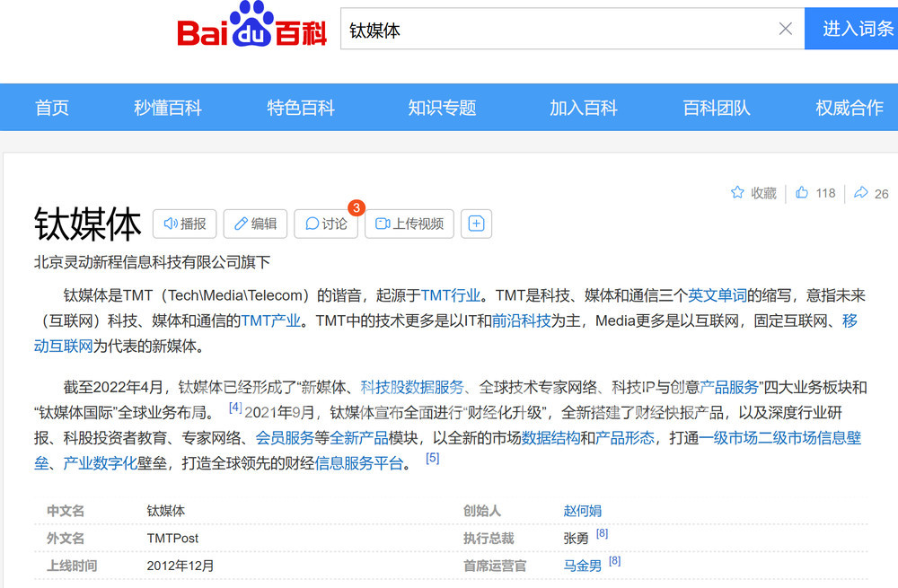
Task: Go to the 首页 navigation tab
Action: tap(52, 108)
